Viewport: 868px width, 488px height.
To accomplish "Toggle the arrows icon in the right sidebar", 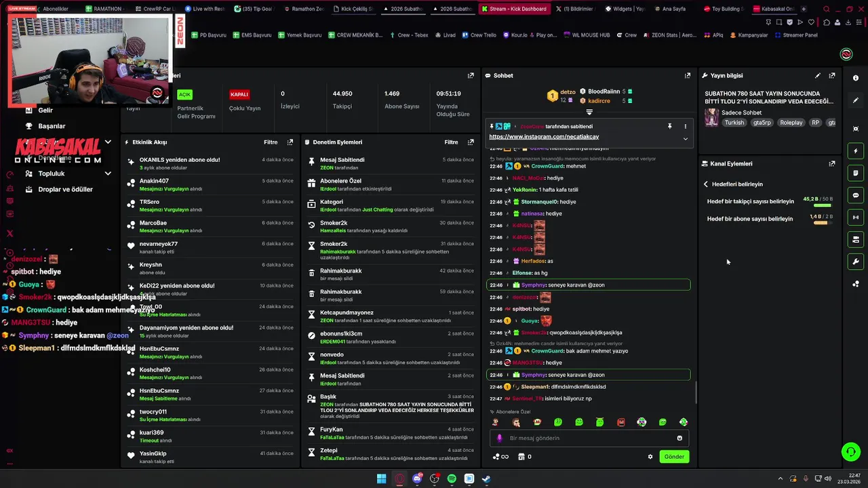I will click(856, 218).
